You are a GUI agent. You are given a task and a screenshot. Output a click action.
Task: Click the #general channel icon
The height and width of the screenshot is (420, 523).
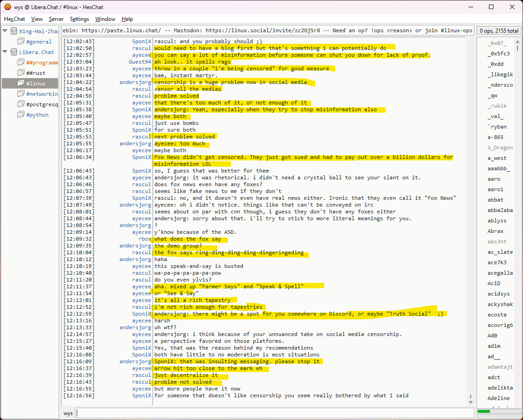coord(21,42)
